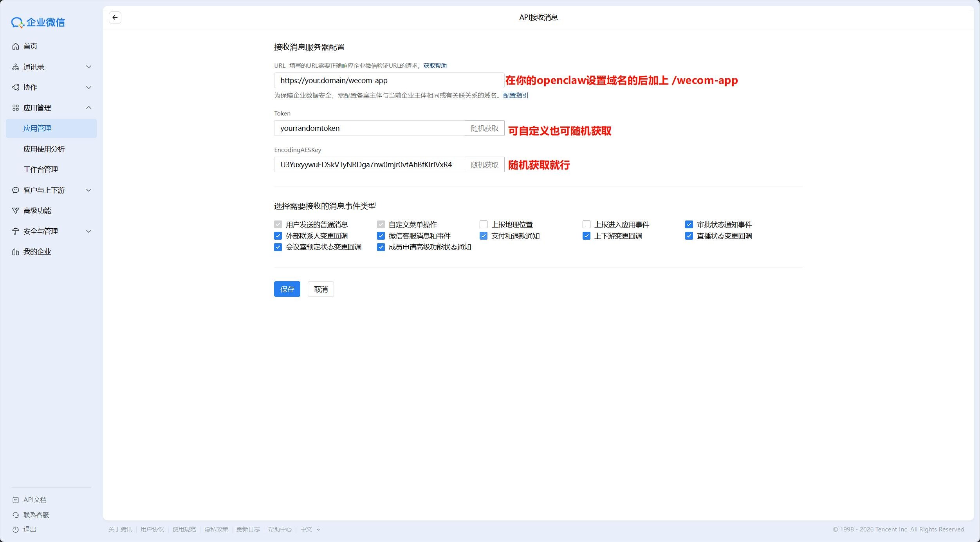The width and height of the screenshot is (980, 542).
Task: Click 随机获取 next to EncodingAESKey
Action: (x=484, y=165)
